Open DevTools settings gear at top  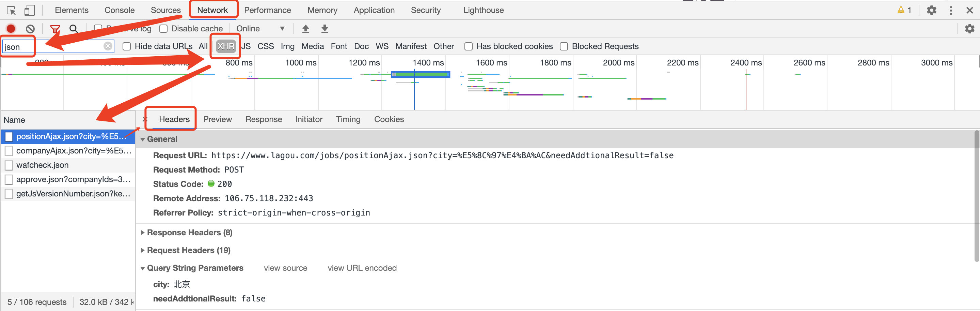pos(931,10)
